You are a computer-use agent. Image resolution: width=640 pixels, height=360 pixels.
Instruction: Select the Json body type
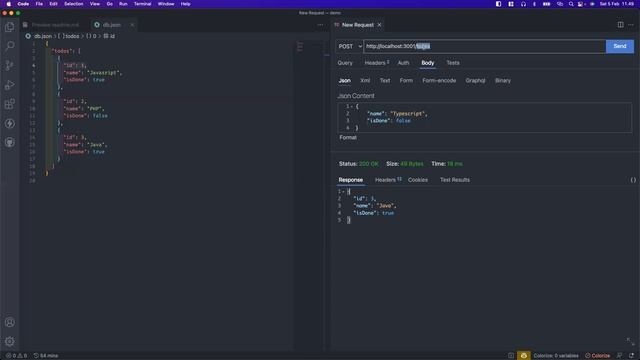point(344,81)
